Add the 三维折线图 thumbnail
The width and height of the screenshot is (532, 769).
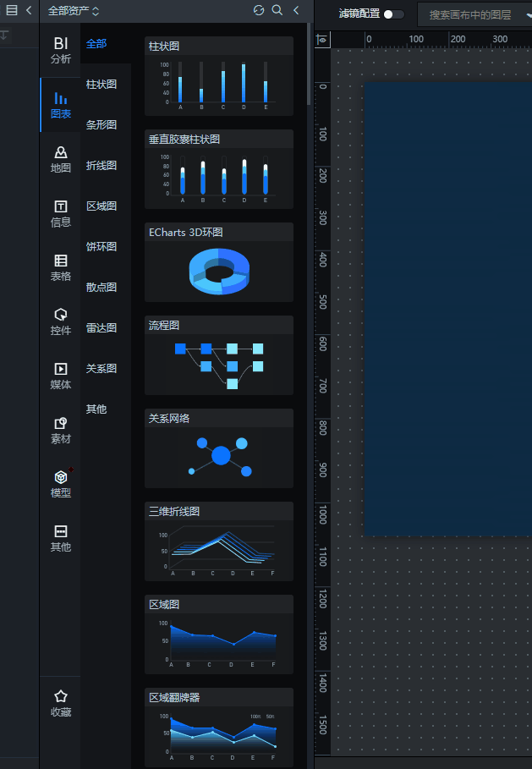[x=219, y=541]
